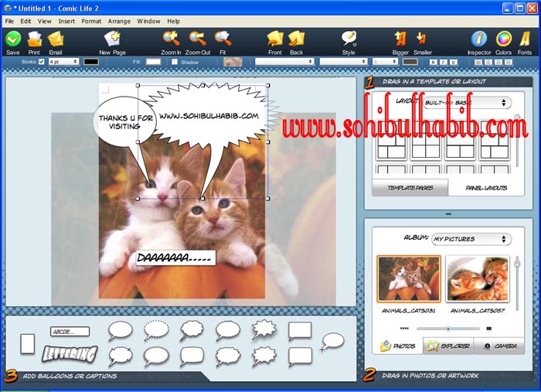Open the Layout Built-in dropdown
The width and height of the screenshot is (541, 392).
pos(467,103)
